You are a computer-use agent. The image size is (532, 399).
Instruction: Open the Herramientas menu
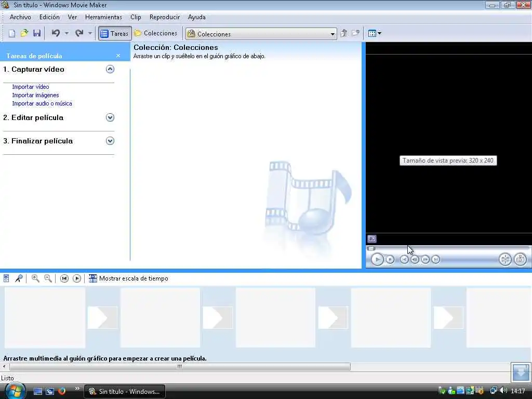[103, 17]
